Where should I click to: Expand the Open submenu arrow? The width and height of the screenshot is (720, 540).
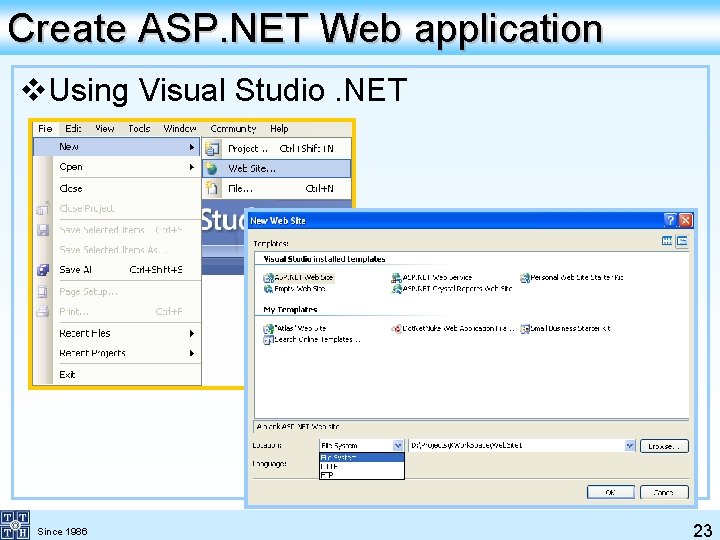[x=192, y=167]
